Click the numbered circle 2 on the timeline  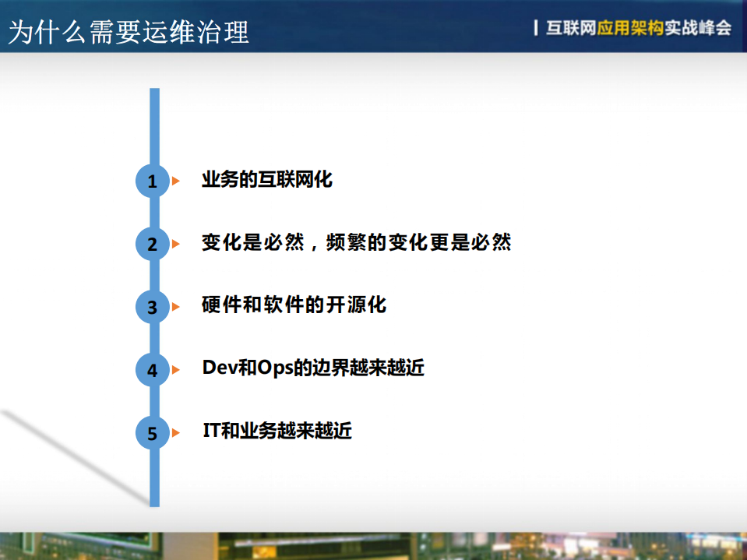153,243
